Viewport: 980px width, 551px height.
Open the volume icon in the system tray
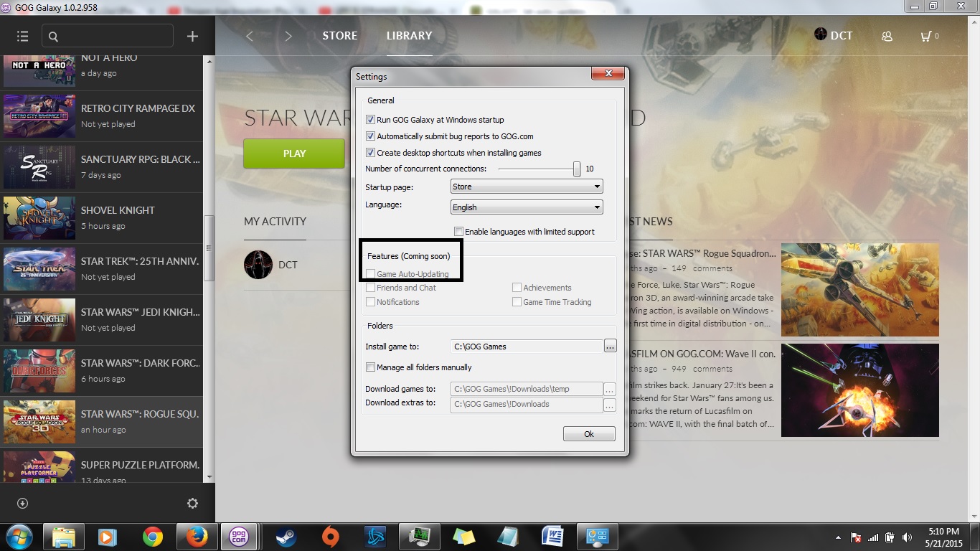click(907, 537)
